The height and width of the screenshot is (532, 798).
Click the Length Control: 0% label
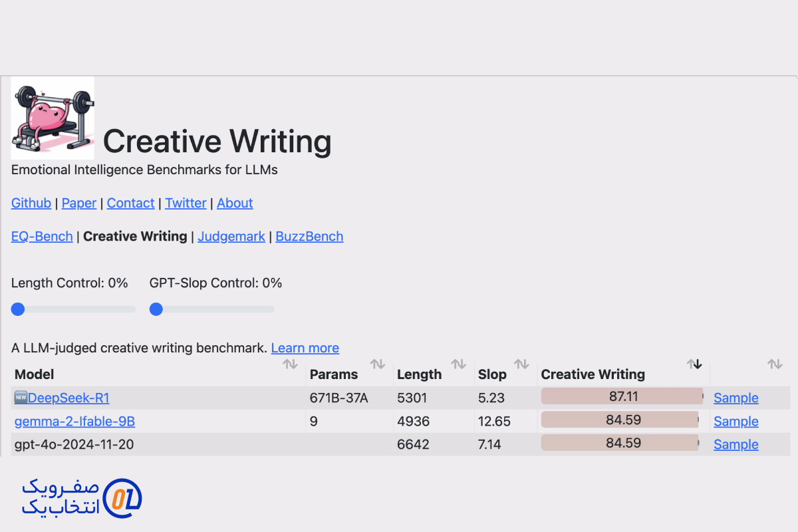click(x=70, y=283)
